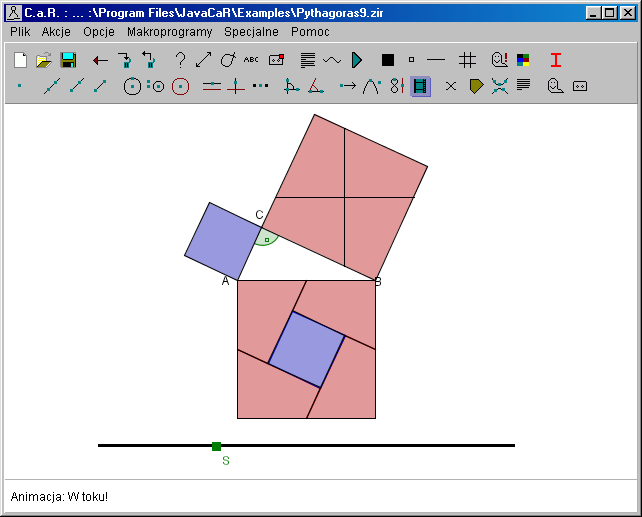Click the green slider handle S

217,446
